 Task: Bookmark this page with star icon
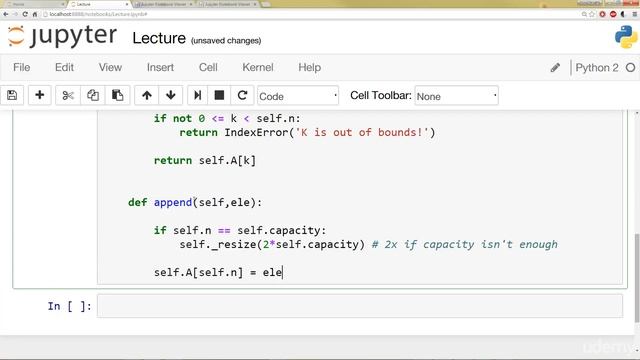tap(592, 14)
